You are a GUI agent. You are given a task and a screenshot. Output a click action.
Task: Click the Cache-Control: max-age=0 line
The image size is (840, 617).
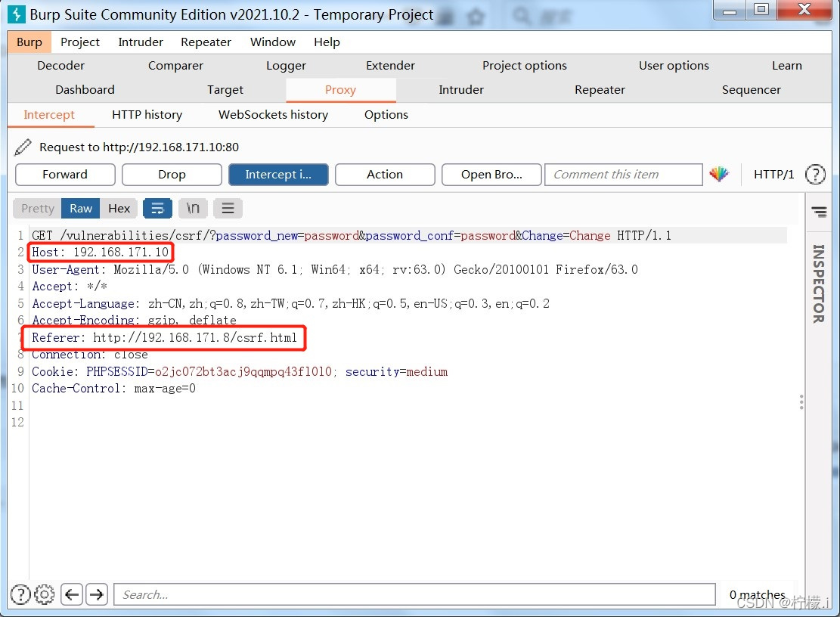pyautogui.click(x=113, y=389)
